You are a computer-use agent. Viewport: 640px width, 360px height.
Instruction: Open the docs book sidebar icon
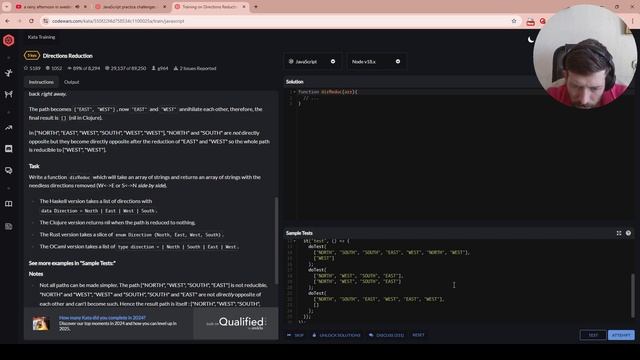pos(9,204)
